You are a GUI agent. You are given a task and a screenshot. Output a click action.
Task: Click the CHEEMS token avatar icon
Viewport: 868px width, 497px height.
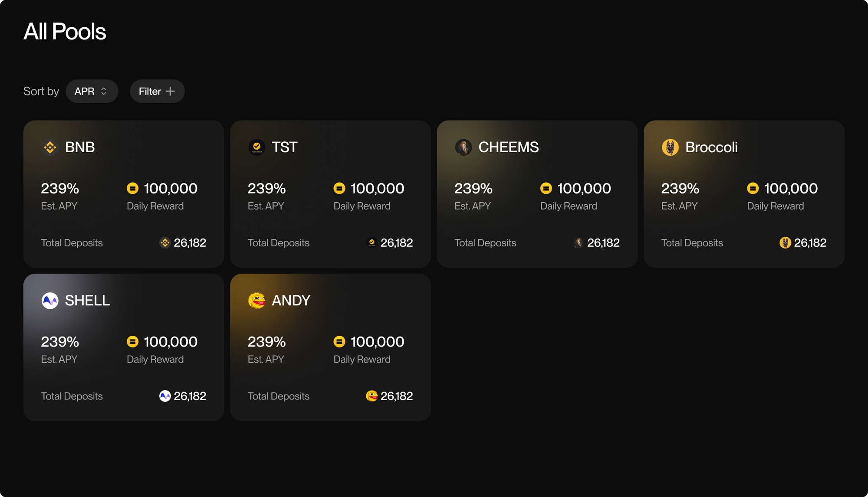(464, 147)
